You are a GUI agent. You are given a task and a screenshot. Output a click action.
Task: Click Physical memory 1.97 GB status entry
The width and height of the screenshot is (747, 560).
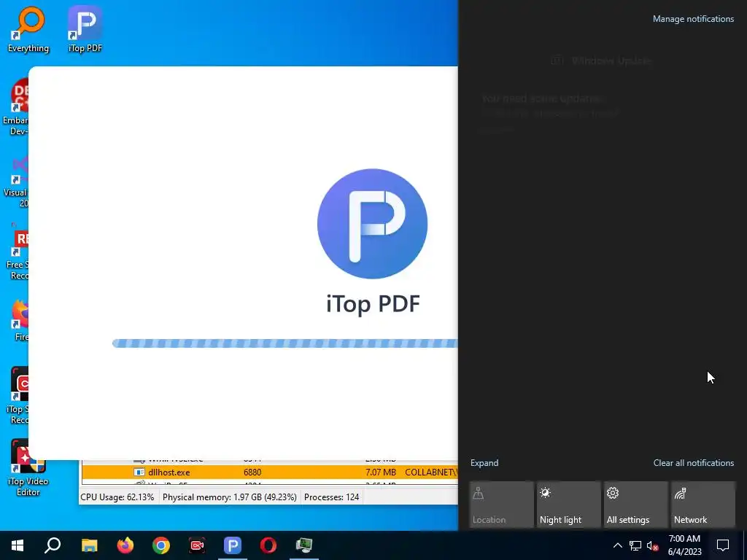coord(230,497)
